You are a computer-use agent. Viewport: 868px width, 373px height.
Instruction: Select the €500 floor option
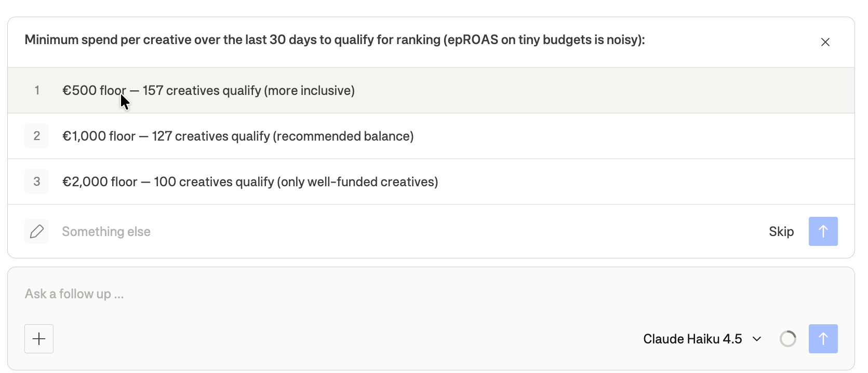[x=431, y=90]
